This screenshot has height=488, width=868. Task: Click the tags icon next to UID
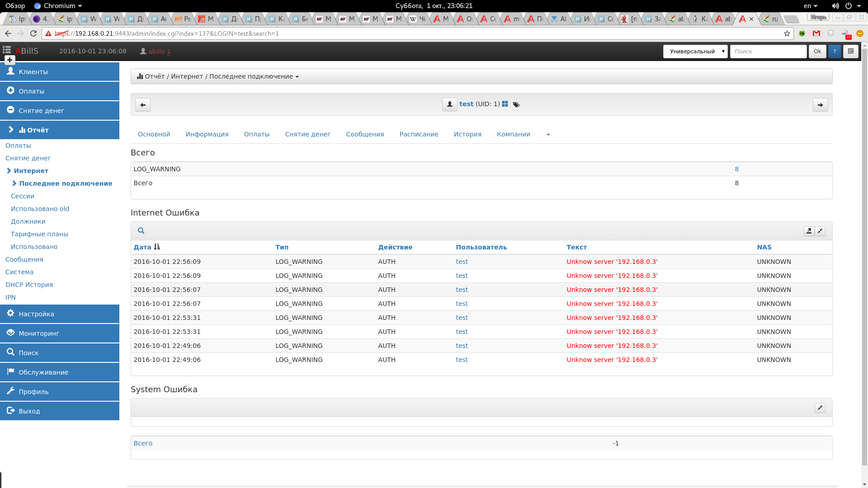coord(516,104)
